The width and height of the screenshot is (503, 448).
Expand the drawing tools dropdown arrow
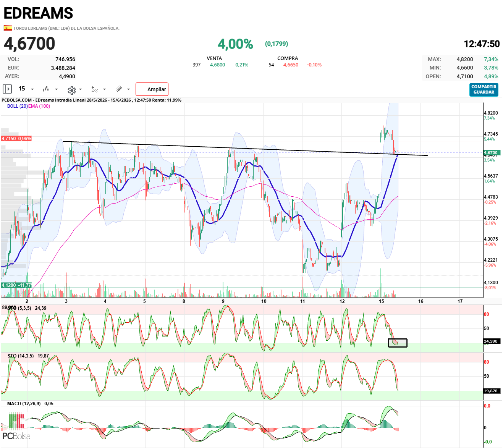click(128, 89)
